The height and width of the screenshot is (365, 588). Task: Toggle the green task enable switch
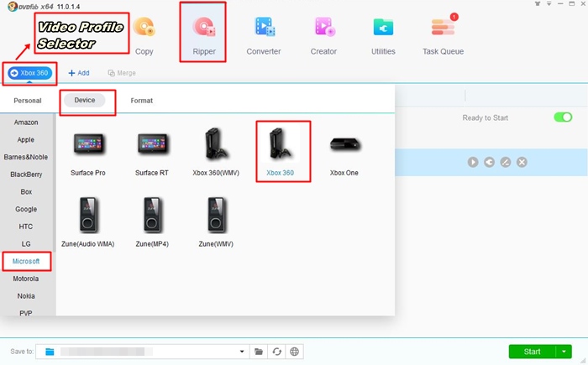click(x=563, y=117)
